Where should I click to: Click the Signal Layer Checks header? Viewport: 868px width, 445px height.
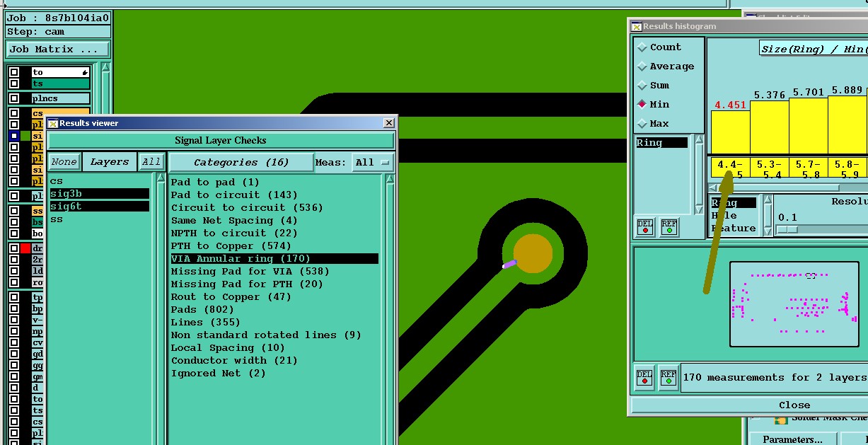point(221,140)
